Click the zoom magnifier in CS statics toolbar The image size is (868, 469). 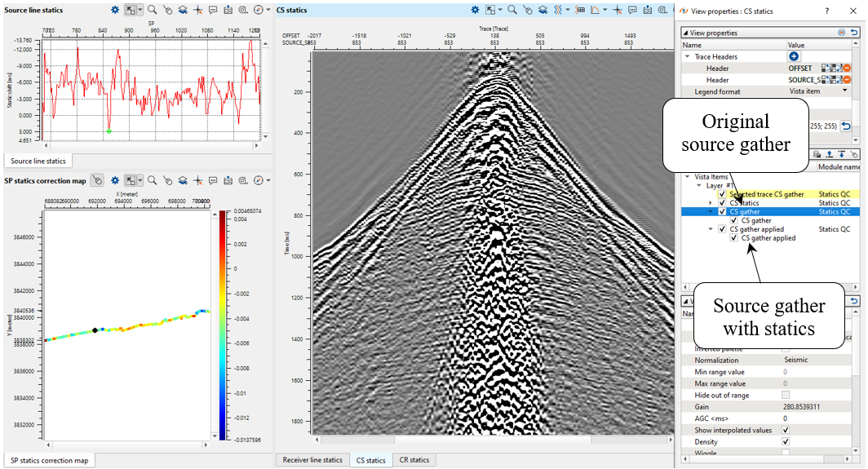(511, 10)
